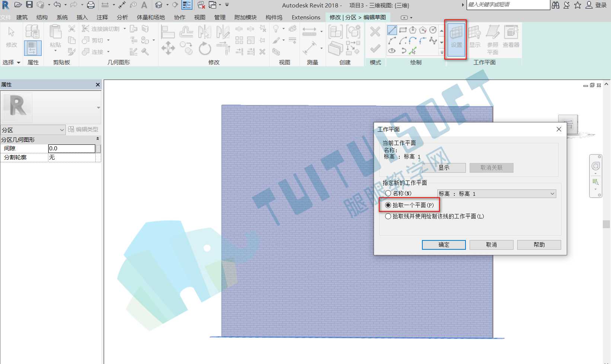
Task: Open the 分区 type selector dropdown
Action: [x=33, y=130]
